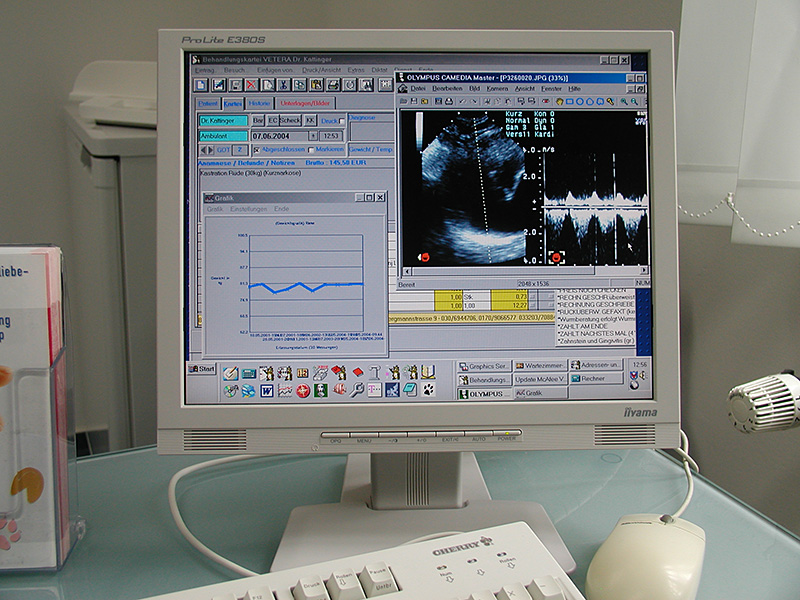Select the rectangle selection tool in Olympus toolbar
This screenshot has width=800, height=600.
pyautogui.click(x=569, y=102)
